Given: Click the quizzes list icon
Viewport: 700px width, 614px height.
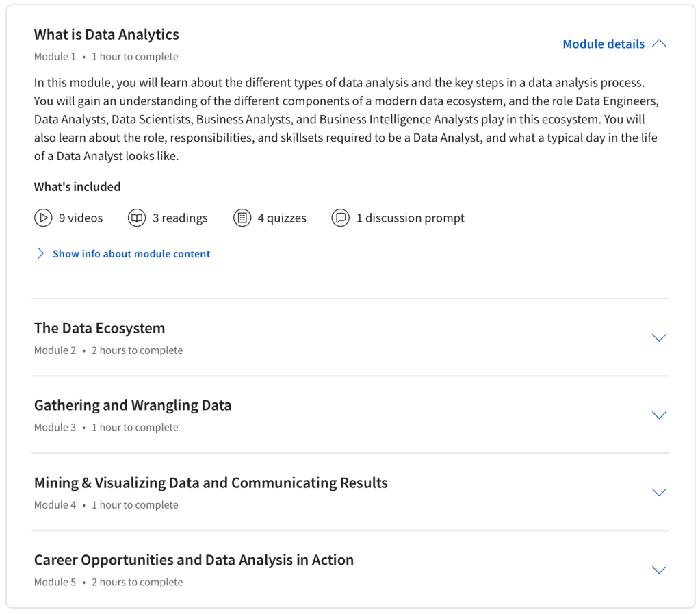Looking at the screenshot, I should pos(242,218).
